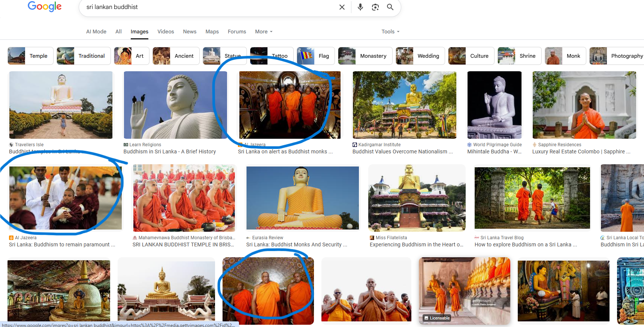Image resolution: width=644 pixels, height=327 pixels.
Task: Start voice search with microphone icon
Action: click(360, 7)
